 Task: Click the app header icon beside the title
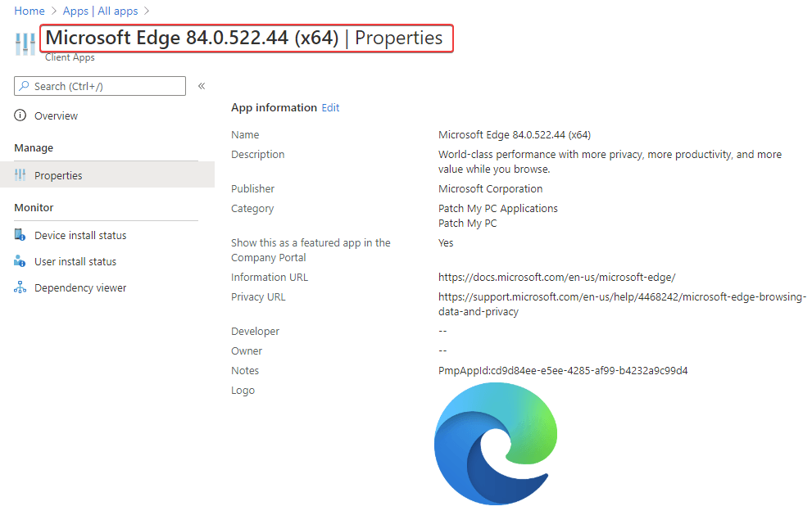(x=25, y=44)
